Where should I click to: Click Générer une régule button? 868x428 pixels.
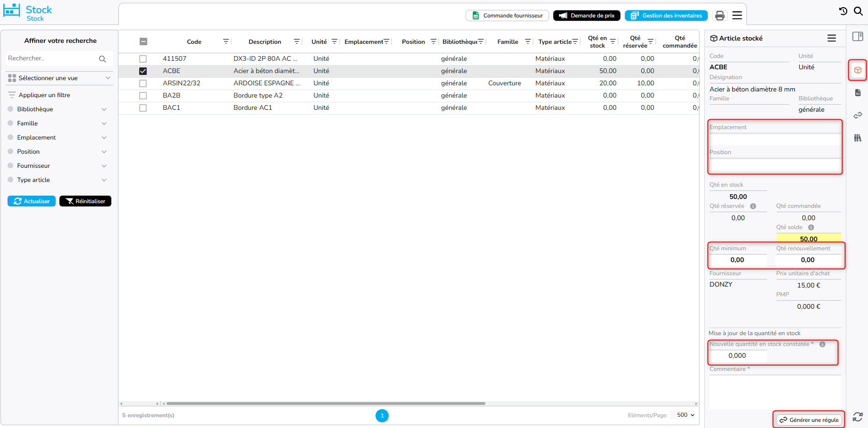(809, 420)
